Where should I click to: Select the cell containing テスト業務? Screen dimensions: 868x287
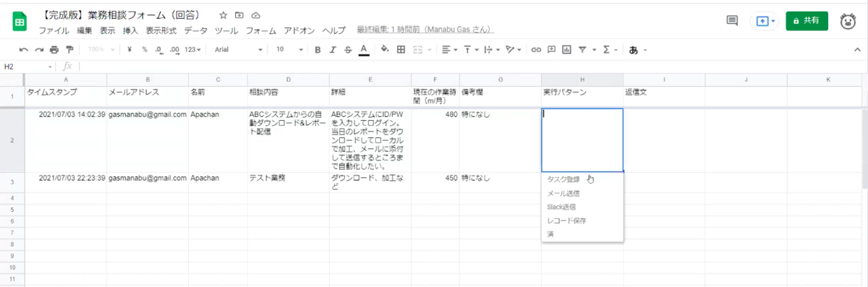[288, 182]
